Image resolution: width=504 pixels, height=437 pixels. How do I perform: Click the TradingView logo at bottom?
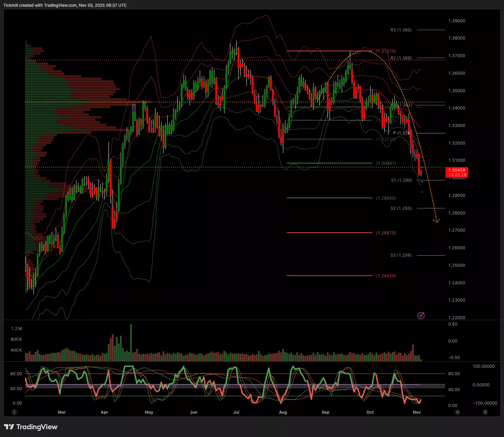pos(31,427)
